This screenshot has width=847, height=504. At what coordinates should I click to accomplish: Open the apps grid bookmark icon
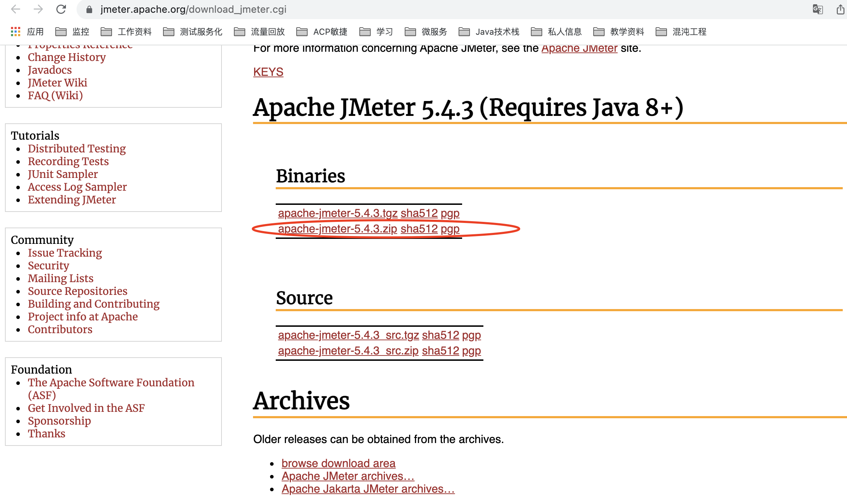pyautogui.click(x=15, y=32)
